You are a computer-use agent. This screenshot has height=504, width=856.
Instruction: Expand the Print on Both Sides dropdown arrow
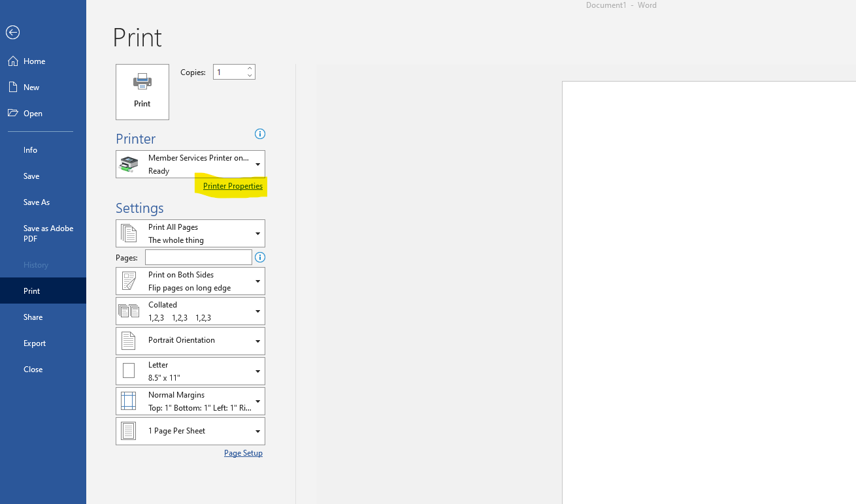tap(257, 281)
